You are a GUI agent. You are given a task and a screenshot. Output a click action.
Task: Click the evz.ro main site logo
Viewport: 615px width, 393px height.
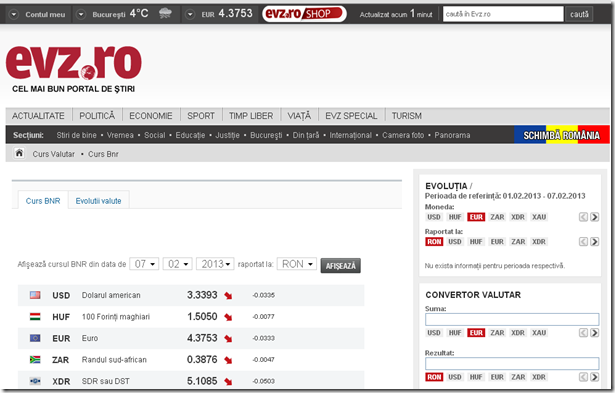click(x=74, y=63)
